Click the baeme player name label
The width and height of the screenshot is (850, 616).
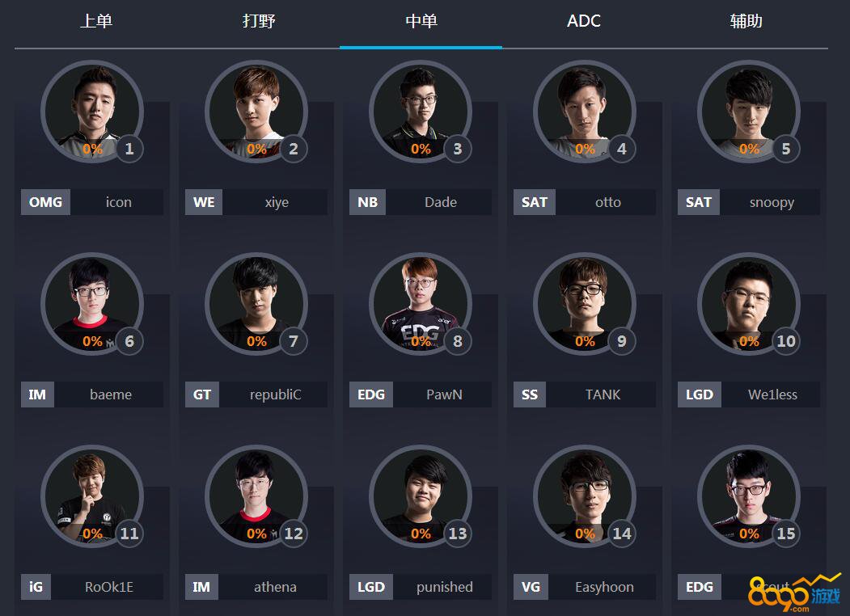pos(111,394)
